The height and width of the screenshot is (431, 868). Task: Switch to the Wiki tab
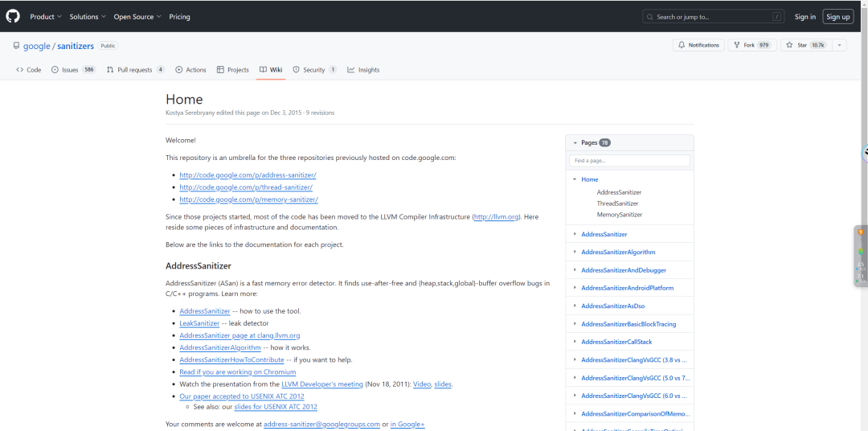pyautogui.click(x=271, y=70)
